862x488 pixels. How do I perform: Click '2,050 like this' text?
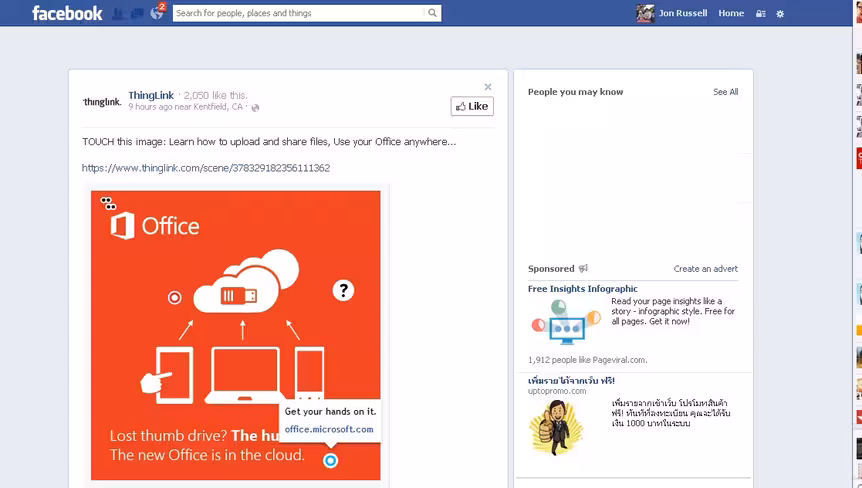coord(216,95)
